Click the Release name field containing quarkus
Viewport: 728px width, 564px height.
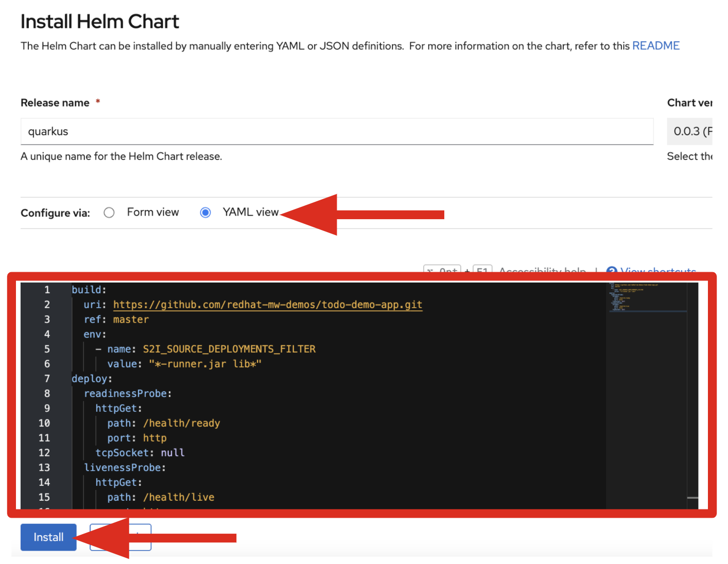tap(337, 132)
